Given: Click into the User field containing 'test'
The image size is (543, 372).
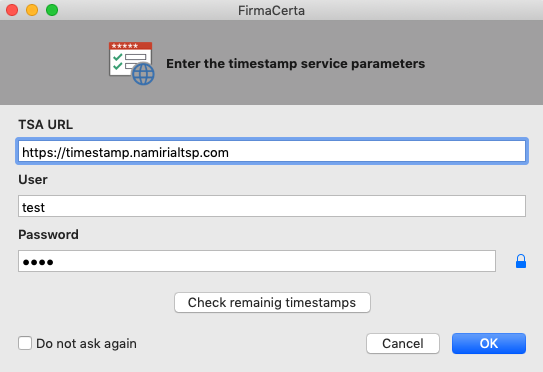Looking at the screenshot, I should click(272, 206).
